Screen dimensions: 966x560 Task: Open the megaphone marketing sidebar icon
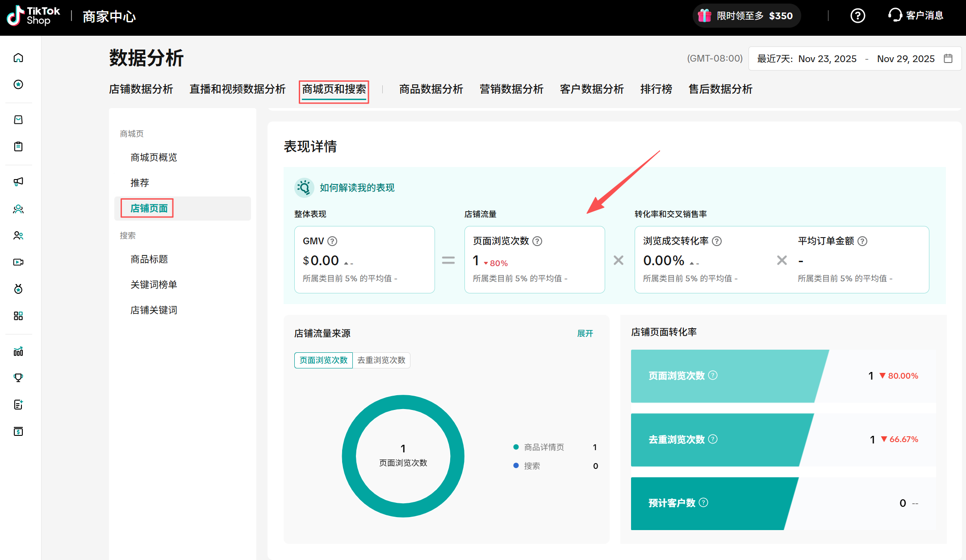coord(18,182)
